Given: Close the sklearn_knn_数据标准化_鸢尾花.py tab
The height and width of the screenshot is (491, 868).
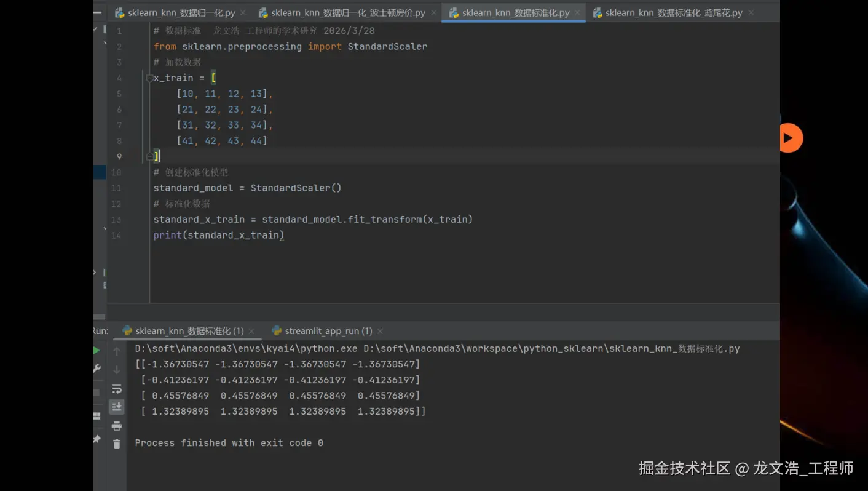Looking at the screenshot, I should [750, 13].
